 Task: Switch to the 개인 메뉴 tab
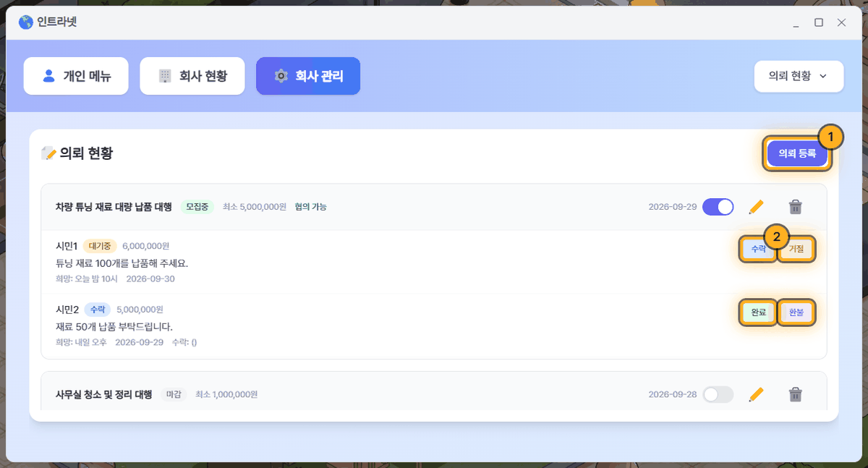76,76
